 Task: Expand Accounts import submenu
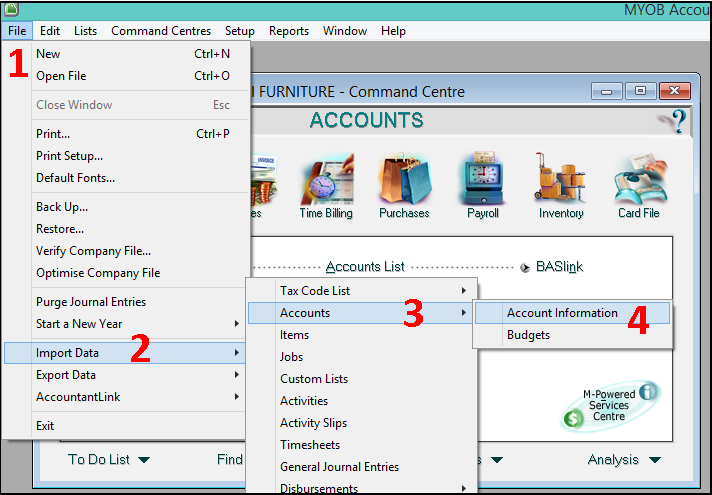[x=361, y=313]
